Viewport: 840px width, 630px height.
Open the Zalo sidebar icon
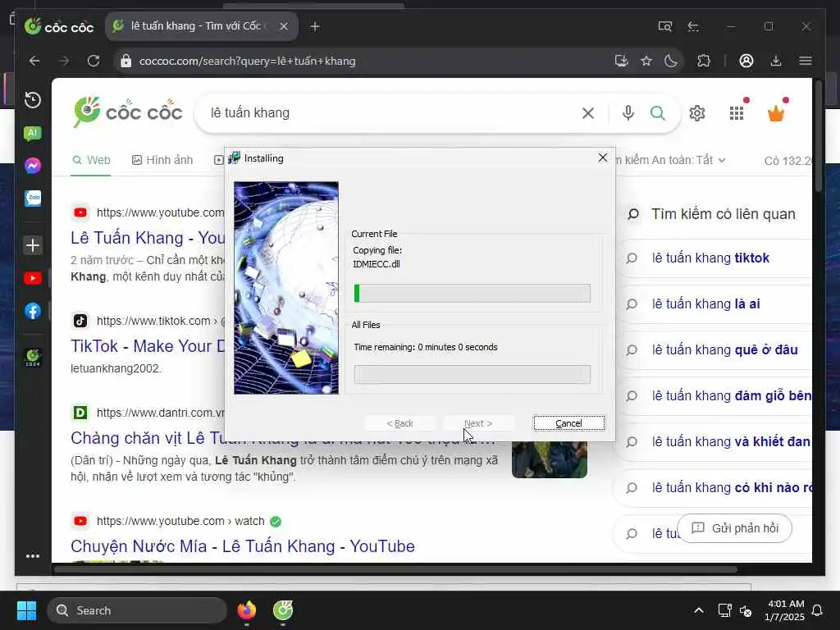pos(33,199)
